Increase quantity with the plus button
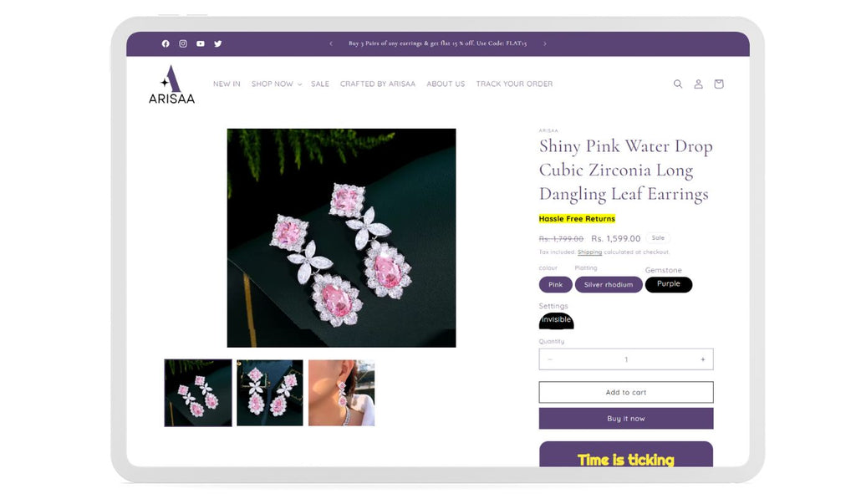The height and width of the screenshot is (504, 856). pyautogui.click(x=702, y=359)
